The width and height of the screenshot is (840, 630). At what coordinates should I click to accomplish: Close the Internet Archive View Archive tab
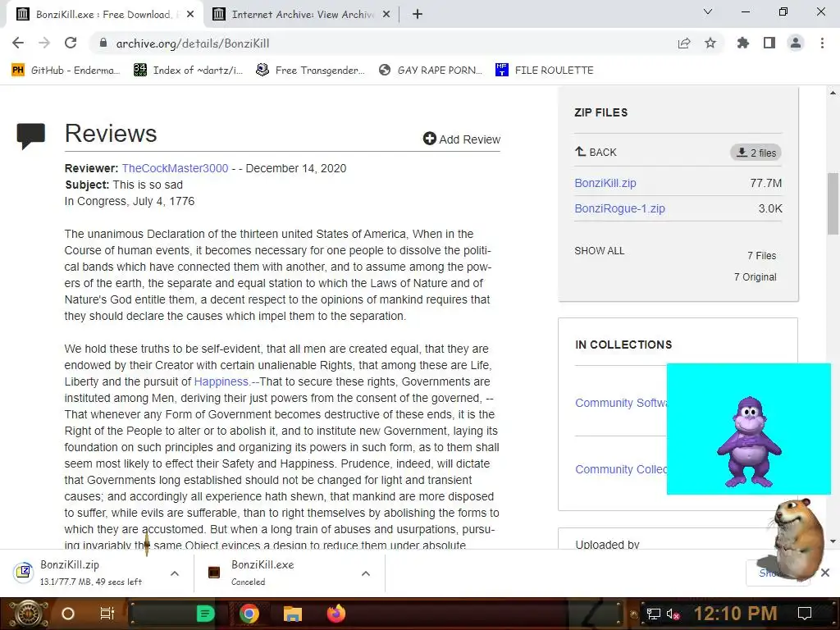click(x=386, y=15)
